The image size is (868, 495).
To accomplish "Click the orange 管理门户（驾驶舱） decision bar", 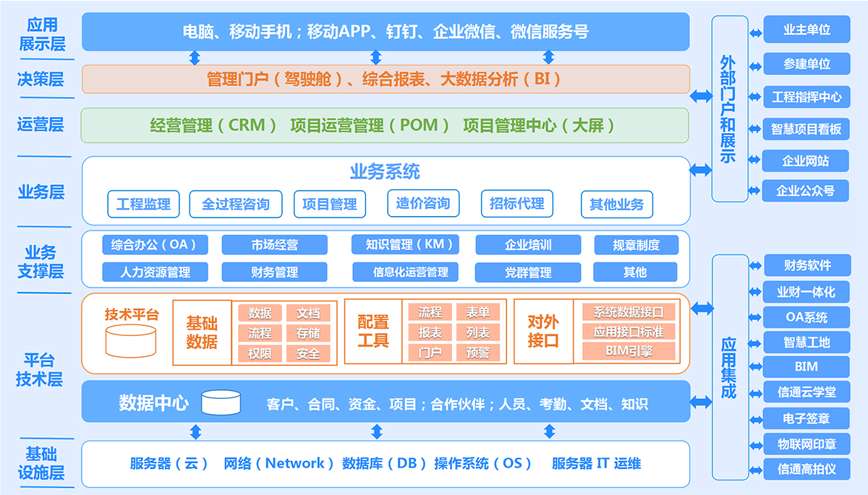I will click(385, 79).
